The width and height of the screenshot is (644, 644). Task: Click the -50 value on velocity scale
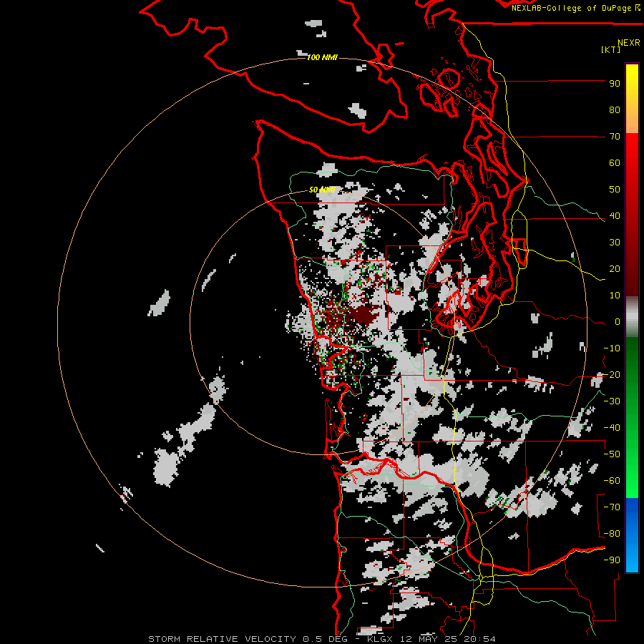pyautogui.click(x=612, y=454)
